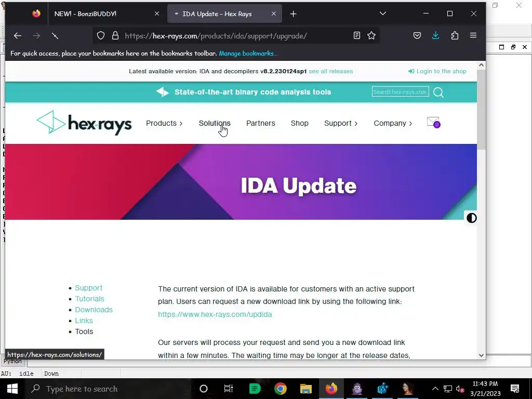The image size is (532, 399).
Task: Open the contact envelope icon
Action: pyautogui.click(x=433, y=123)
